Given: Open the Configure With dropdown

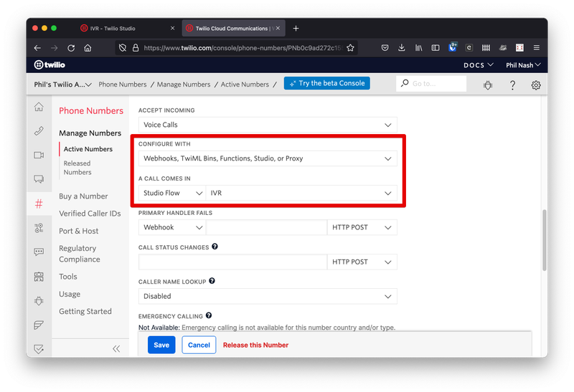Looking at the screenshot, I should [268, 158].
